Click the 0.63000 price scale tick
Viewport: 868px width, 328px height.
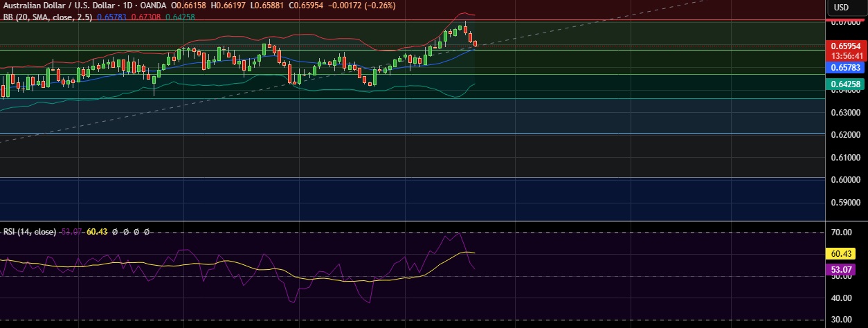(x=846, y=112)
